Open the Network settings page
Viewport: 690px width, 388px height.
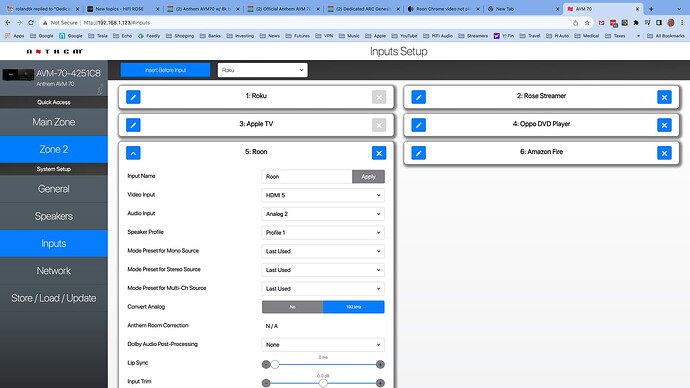54,271
